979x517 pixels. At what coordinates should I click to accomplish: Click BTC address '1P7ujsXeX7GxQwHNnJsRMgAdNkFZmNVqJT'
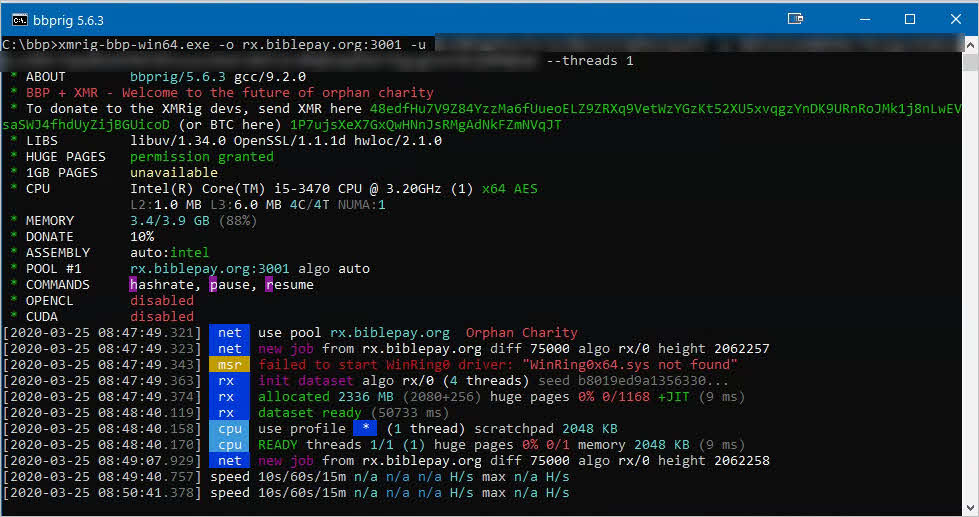point(426,125)
